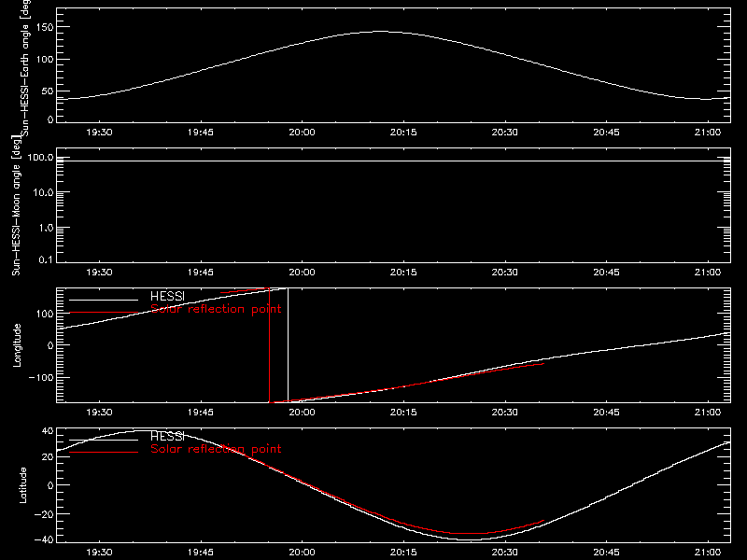Click the Sun-HESSI-Earth angle axis title
Screen dimensions: 747x560
(25, 67)
